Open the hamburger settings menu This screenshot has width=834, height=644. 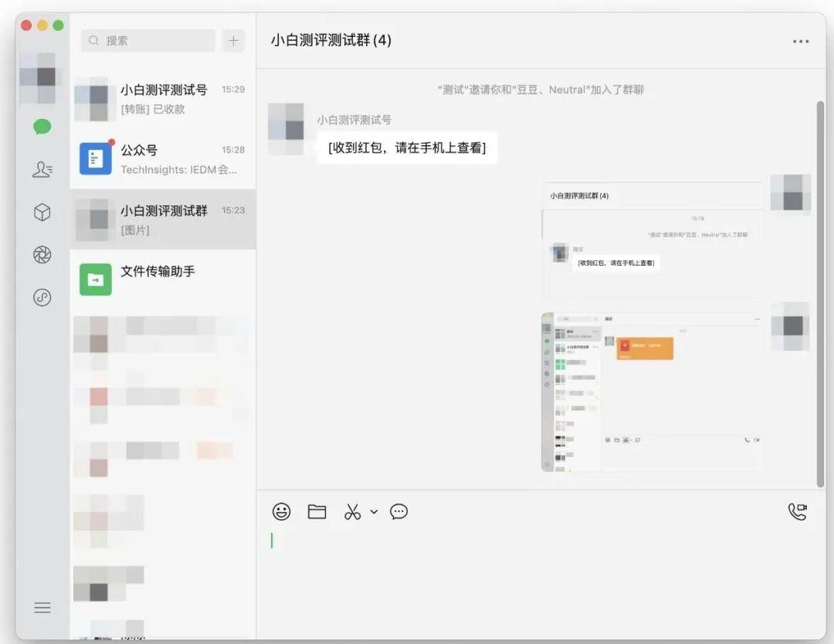pos(42,608)
